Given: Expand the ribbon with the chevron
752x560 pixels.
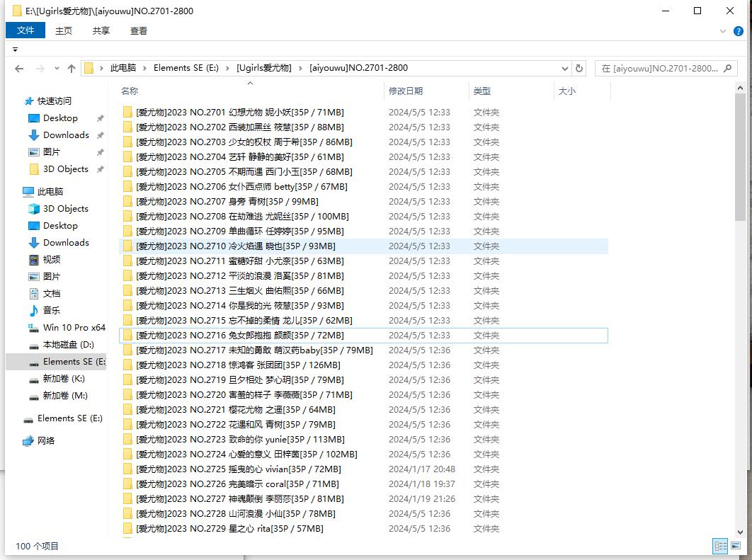Looking at the screenshot, I should (x=723, y=31).
